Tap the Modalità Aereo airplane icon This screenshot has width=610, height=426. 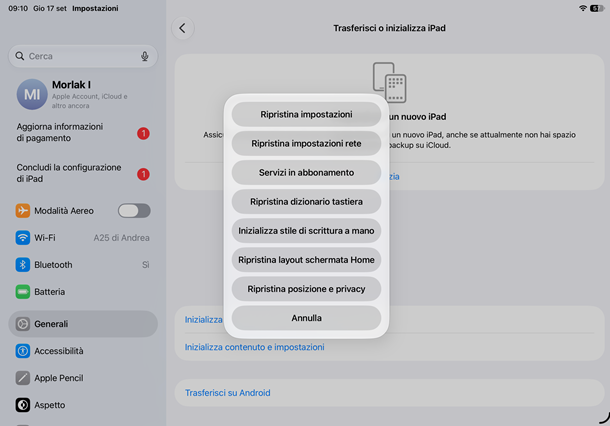click(x=23, y=210)
